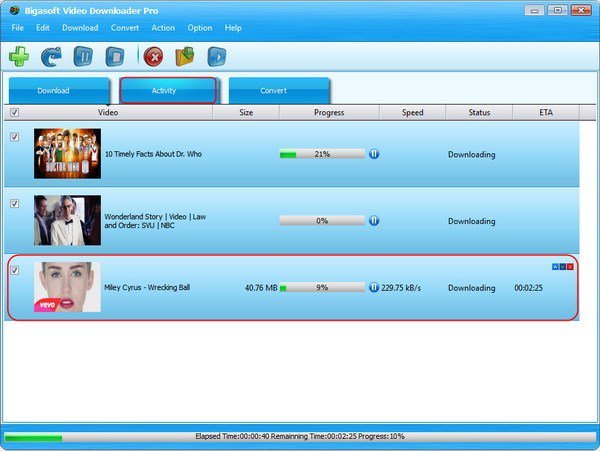Click the red Delete toolbar icon
The height and width of the screenshot is (451, 600).
153,57
